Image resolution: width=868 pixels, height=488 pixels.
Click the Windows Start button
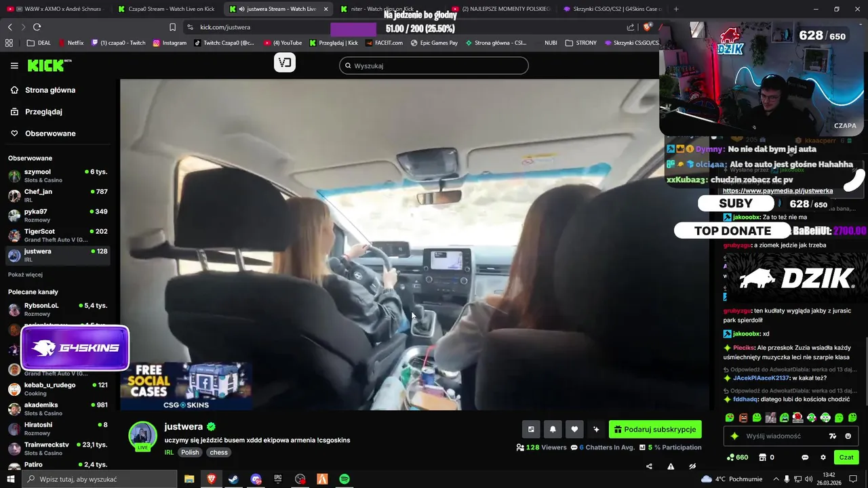click(10, 479)
